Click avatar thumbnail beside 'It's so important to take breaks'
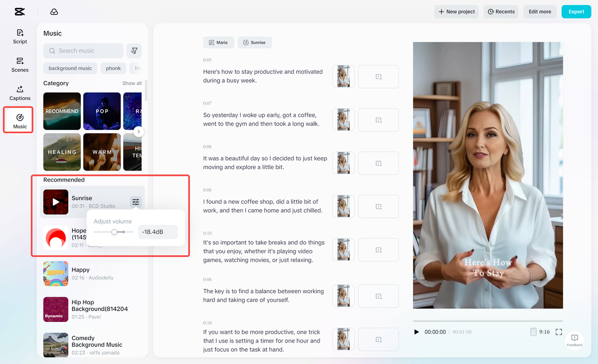This screenshot has height=364, width=598. [x=343, y=250]
